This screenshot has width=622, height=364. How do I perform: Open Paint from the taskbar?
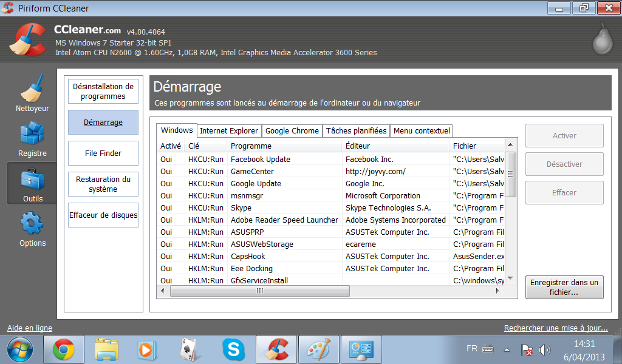(319, 349)
